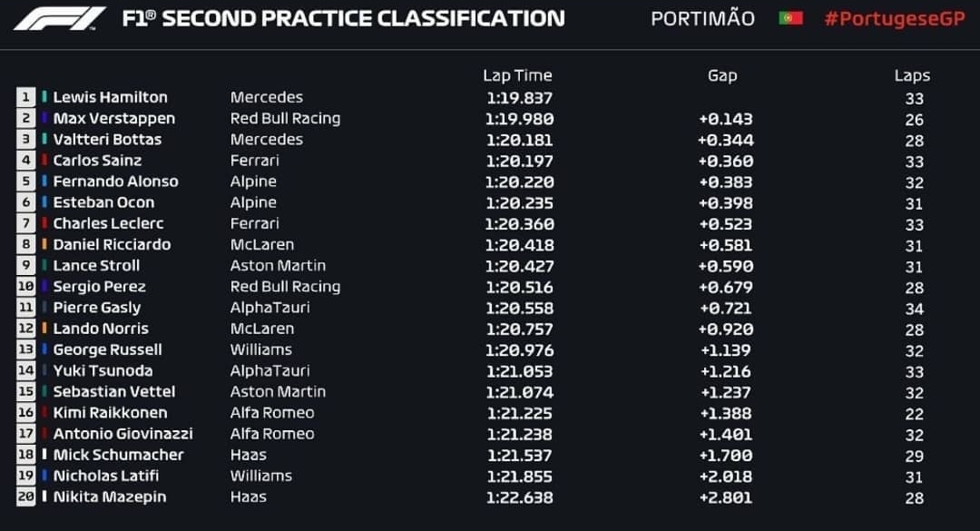Screen dimensions: 980x531
Task: Select Fernando Alonso's driver name
Action: coord(115,182)
